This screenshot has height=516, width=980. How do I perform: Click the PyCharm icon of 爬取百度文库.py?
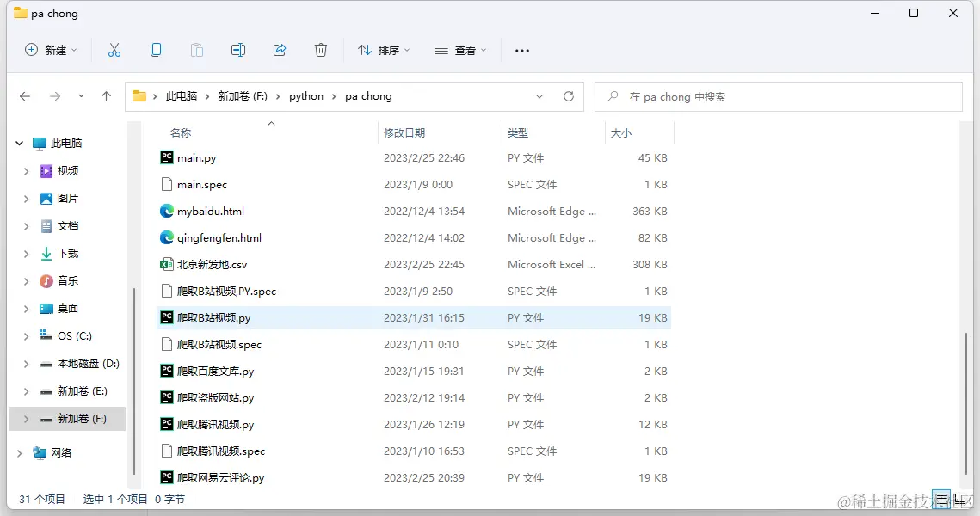click(166, 371)
